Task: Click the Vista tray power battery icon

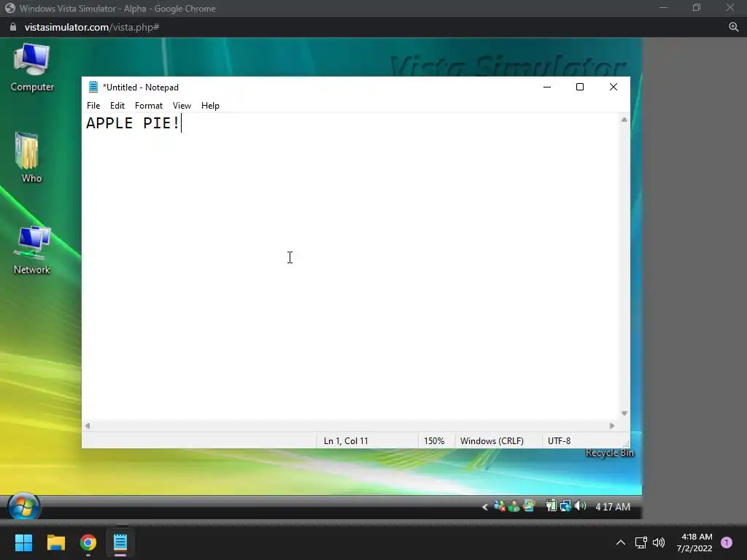Action: [x=551, y=506]
